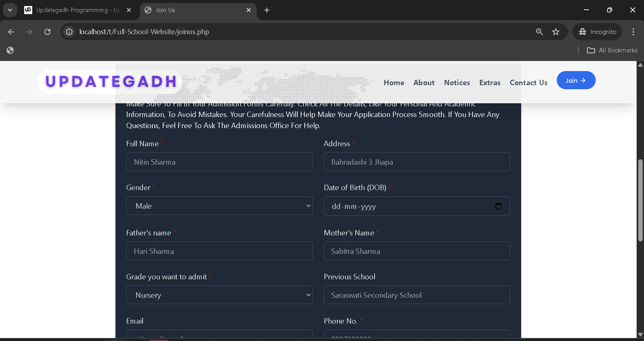Open the date picker calendar icon

[498, 206]
